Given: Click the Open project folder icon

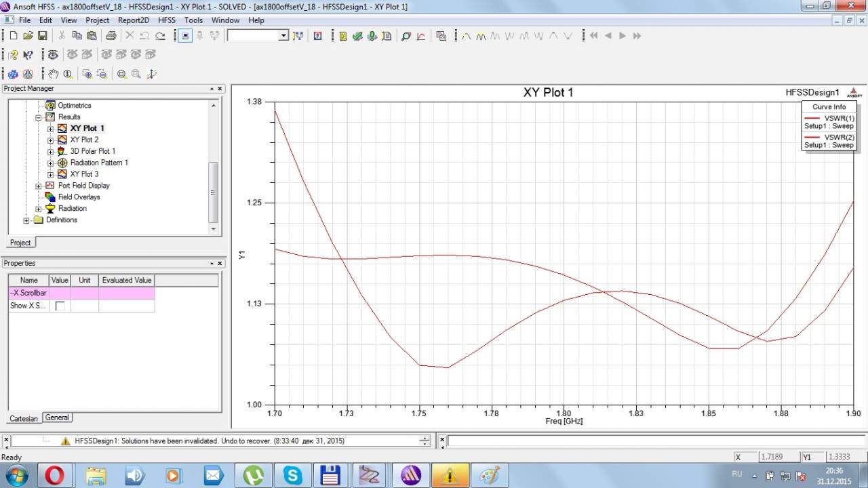Looking at the screenshot, I should click(28, 36).
